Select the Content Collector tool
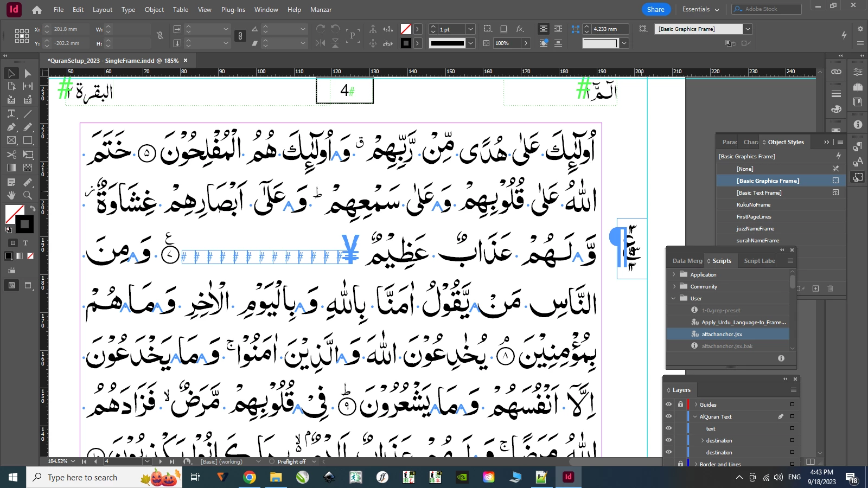868x488 pixels. point(11,100)
